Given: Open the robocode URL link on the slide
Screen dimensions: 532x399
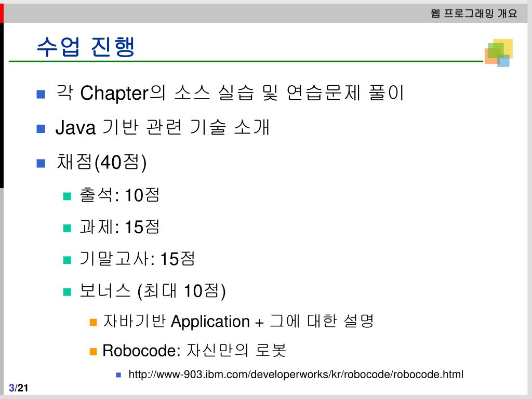Looking at the screenshot, I should click(x=296, y=375).
